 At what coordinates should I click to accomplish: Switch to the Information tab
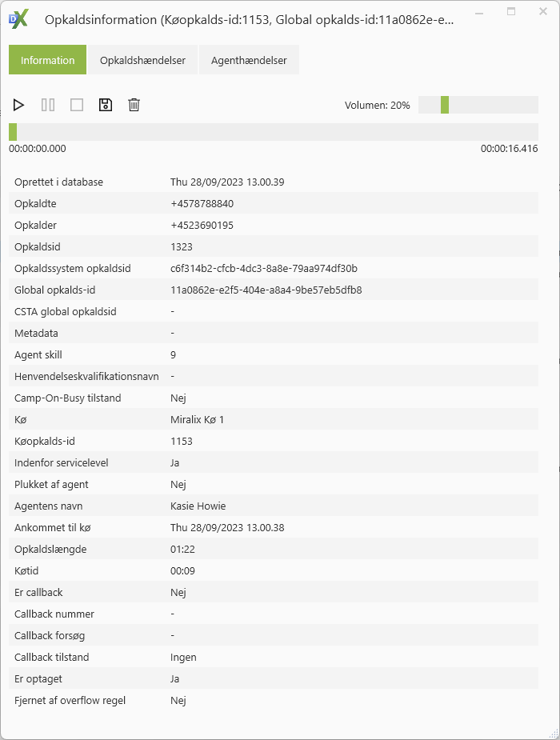click(47, 60)
